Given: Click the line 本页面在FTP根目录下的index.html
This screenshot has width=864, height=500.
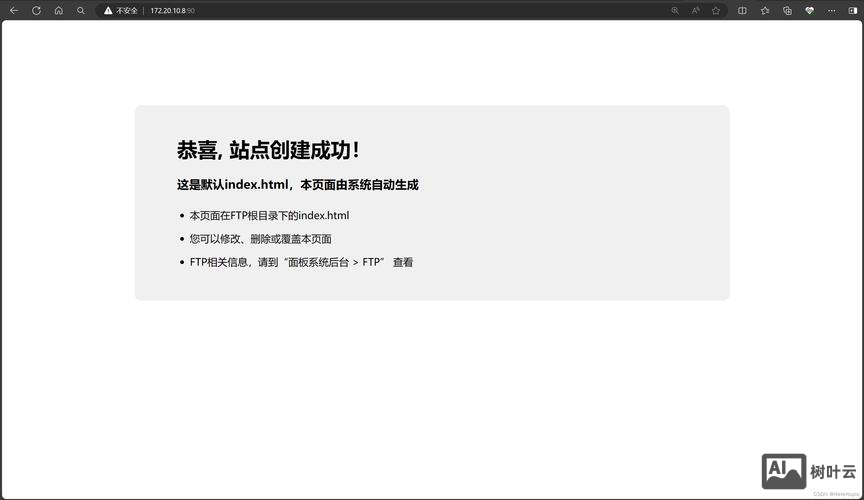Looking at the screenshot, I should (x=269, y=216).
